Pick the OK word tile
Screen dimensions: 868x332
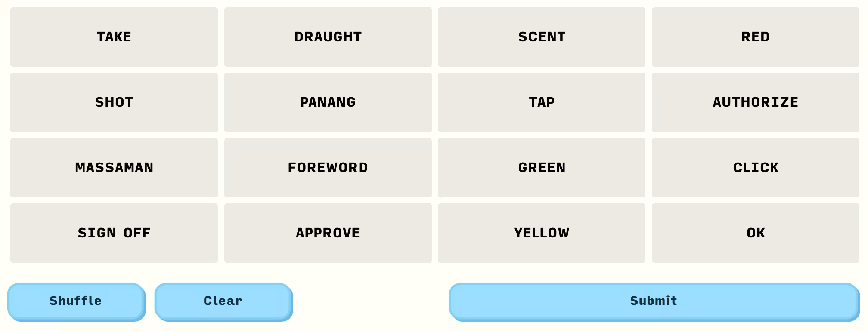(755, 233)
